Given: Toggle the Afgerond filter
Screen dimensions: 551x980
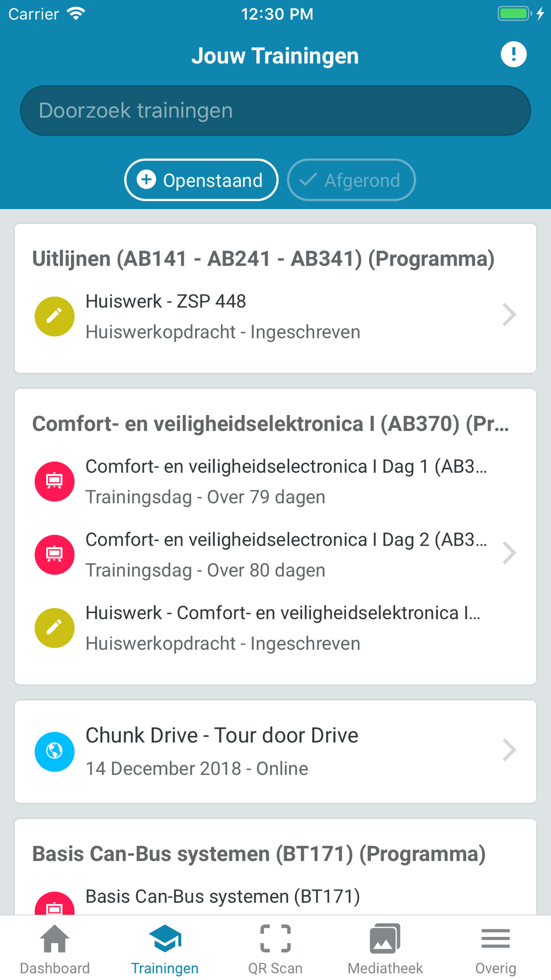Looking at the screenshot, I should coord(352,180).
